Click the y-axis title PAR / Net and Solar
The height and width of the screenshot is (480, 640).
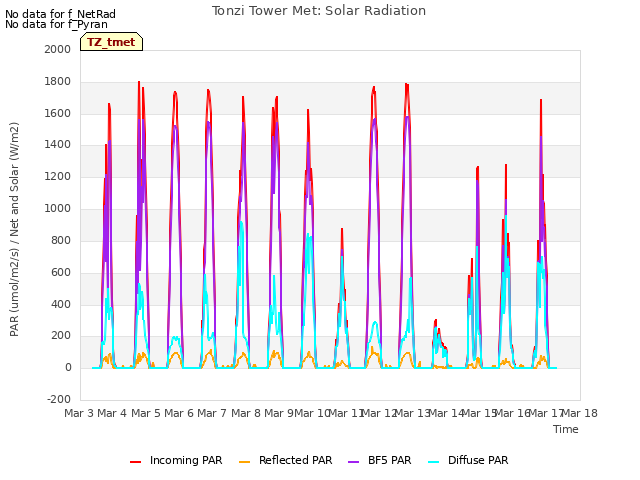14,229
